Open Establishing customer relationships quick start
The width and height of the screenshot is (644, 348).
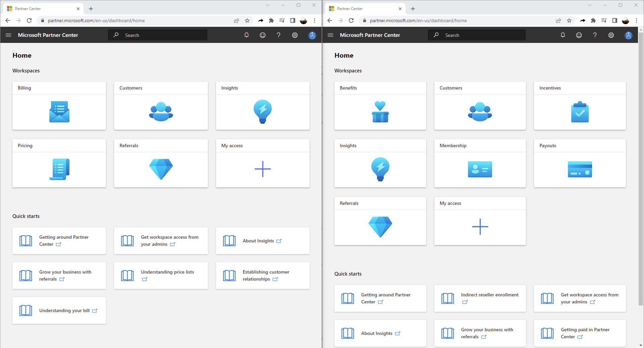(x=263, y=276)
